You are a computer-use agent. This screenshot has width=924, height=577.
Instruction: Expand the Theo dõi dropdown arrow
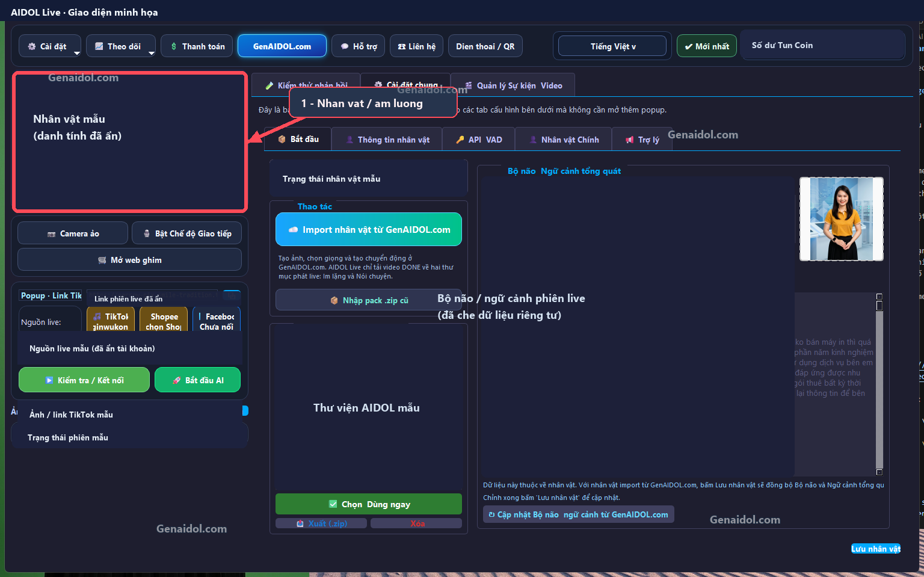152,53
